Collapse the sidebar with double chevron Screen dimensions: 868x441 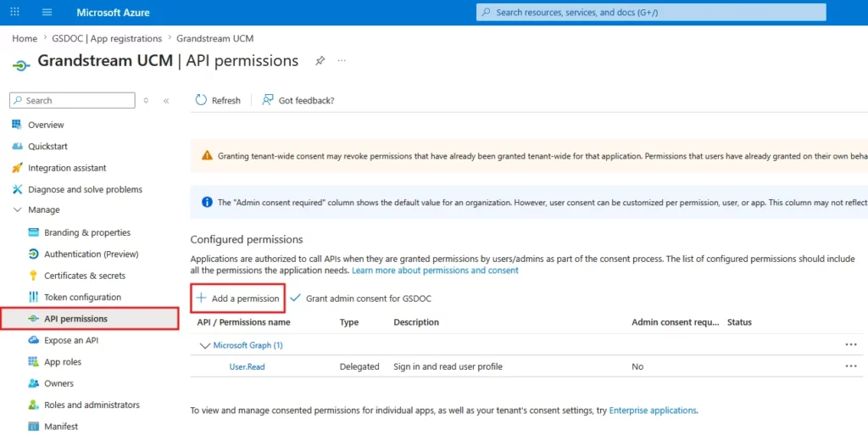[x=166, y=101]
